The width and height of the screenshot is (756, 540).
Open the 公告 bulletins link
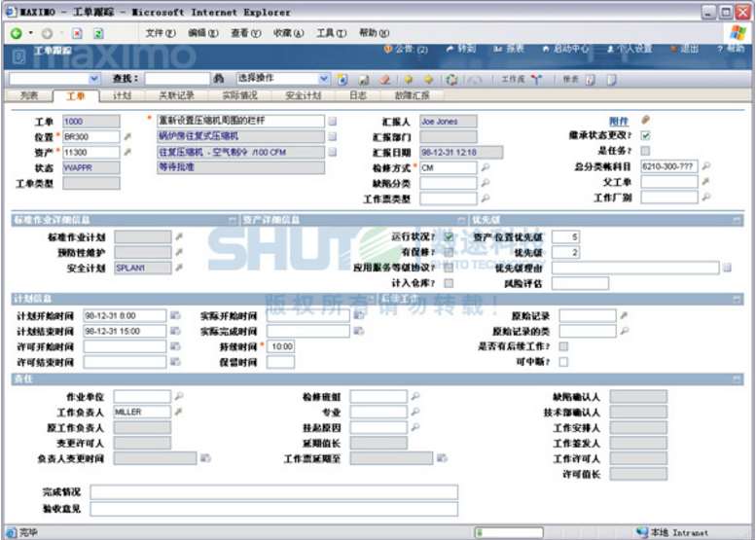point(406,50)
